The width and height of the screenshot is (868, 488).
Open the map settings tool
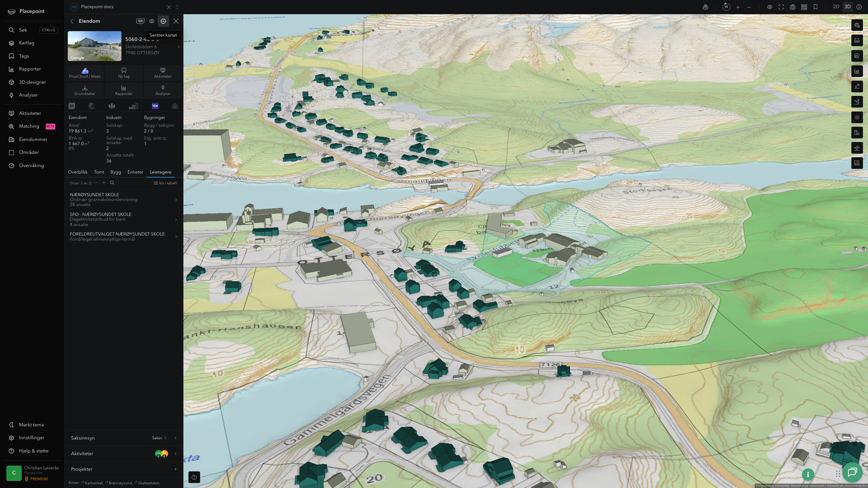[857, 163]
